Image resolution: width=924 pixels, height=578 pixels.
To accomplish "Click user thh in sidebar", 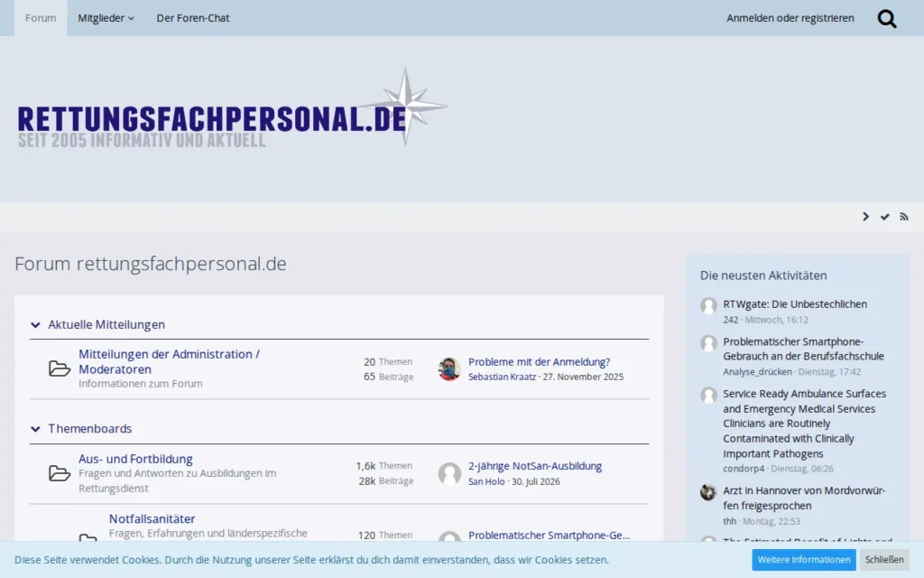I will pyautogui.click(x=729, y=521).
